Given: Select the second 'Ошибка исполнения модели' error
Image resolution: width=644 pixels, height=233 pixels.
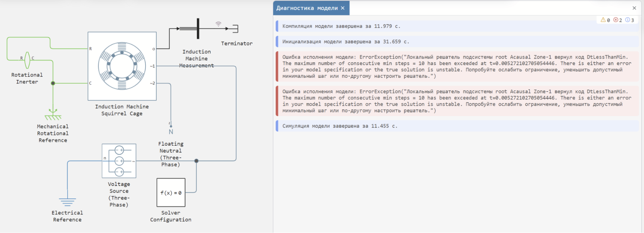Looking at the screenshot, I should (457, 101).
